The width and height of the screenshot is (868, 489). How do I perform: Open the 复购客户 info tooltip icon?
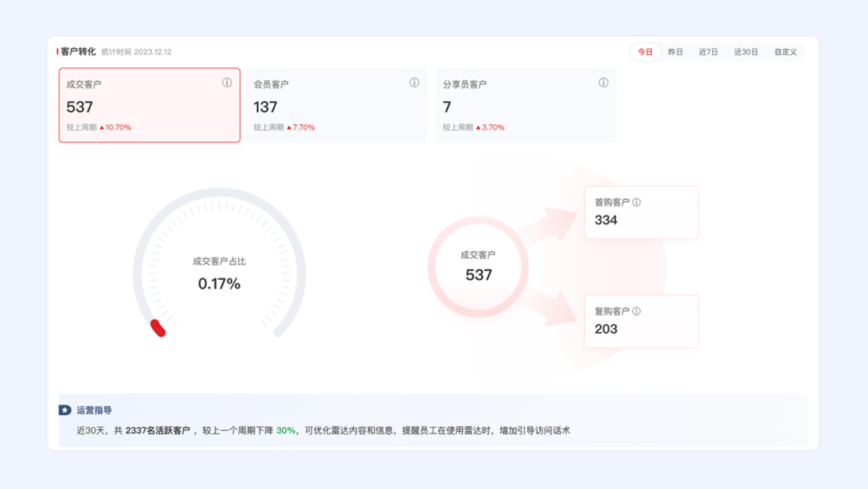tap(638, 310)
